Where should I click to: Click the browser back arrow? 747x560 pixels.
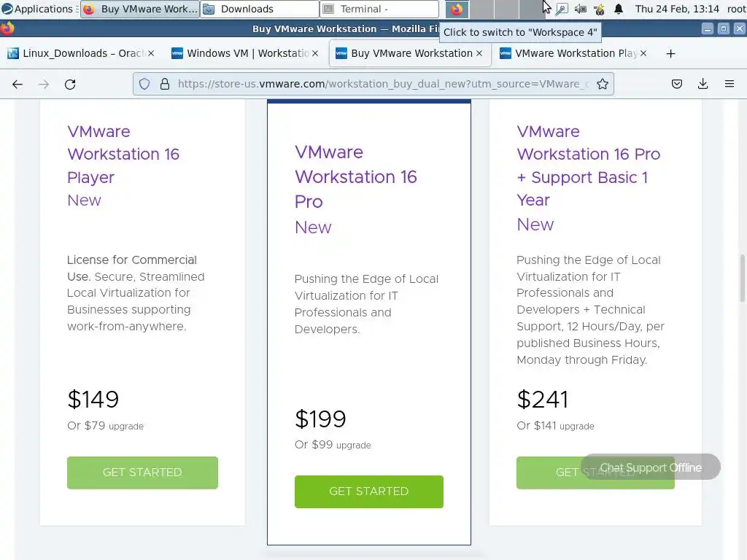(18, 84)
